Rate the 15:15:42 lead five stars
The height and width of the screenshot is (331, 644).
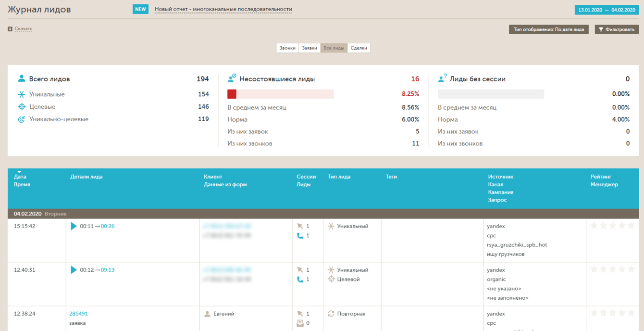coord(631,226)
